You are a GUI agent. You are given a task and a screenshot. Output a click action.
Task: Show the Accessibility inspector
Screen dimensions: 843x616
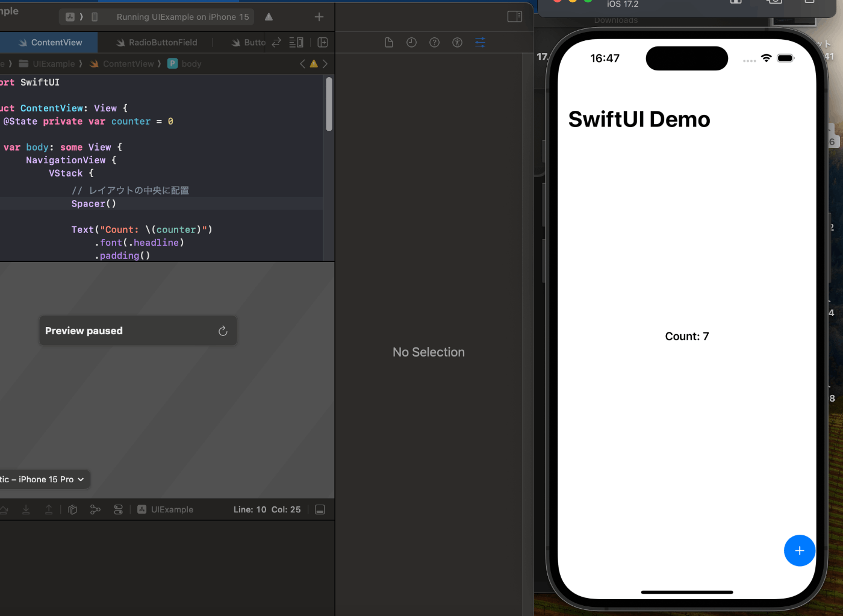(x=457, y=42)
